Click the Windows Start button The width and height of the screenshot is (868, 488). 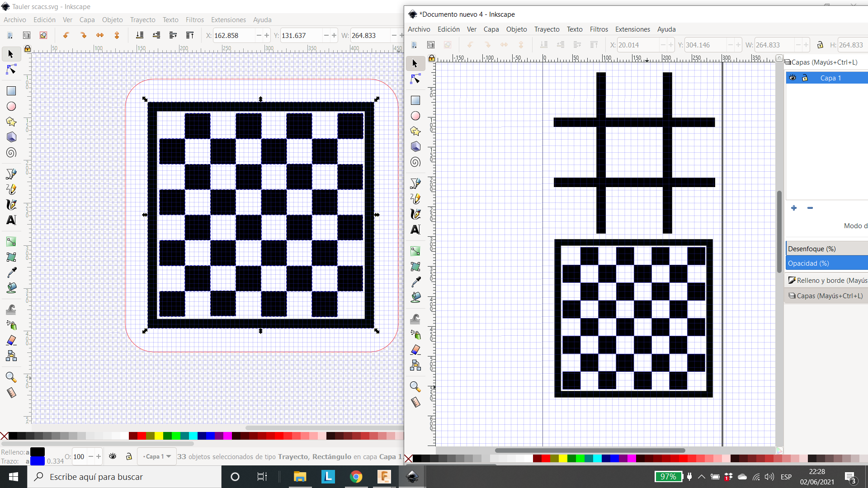(13, 477)
